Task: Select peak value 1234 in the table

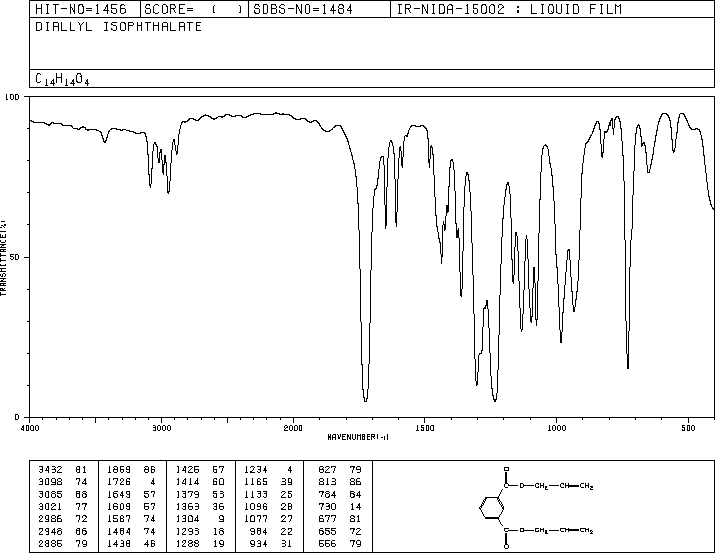Action: coord(256,469)
